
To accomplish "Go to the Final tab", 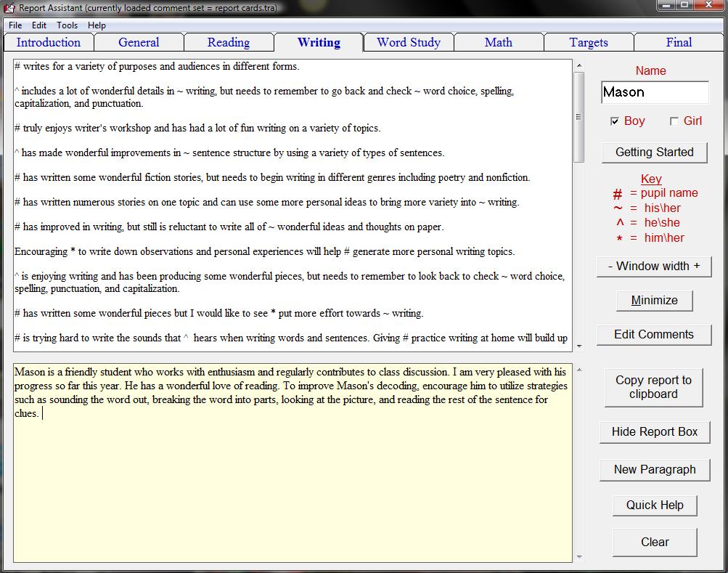I will 679,43.
